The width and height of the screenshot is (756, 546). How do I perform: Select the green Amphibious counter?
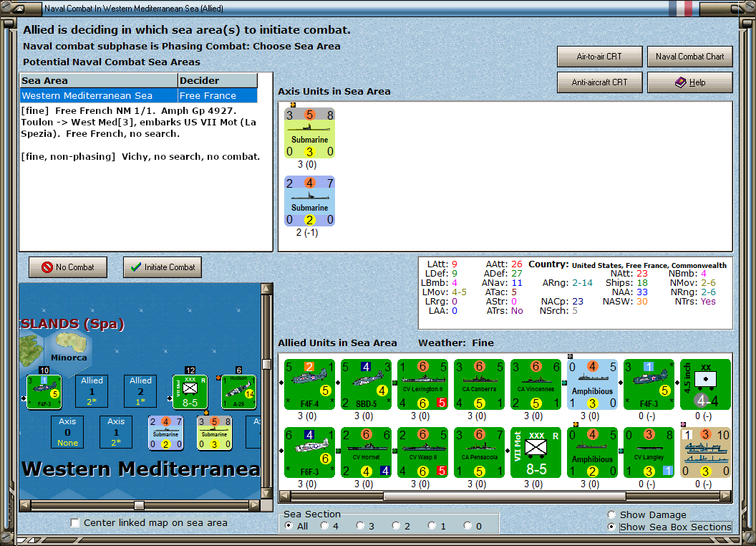593,452
